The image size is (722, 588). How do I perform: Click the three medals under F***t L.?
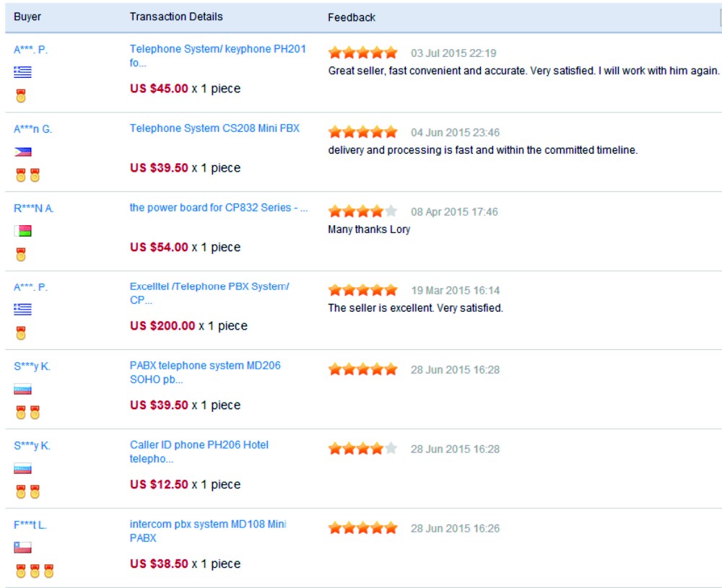tap(35, 571)
